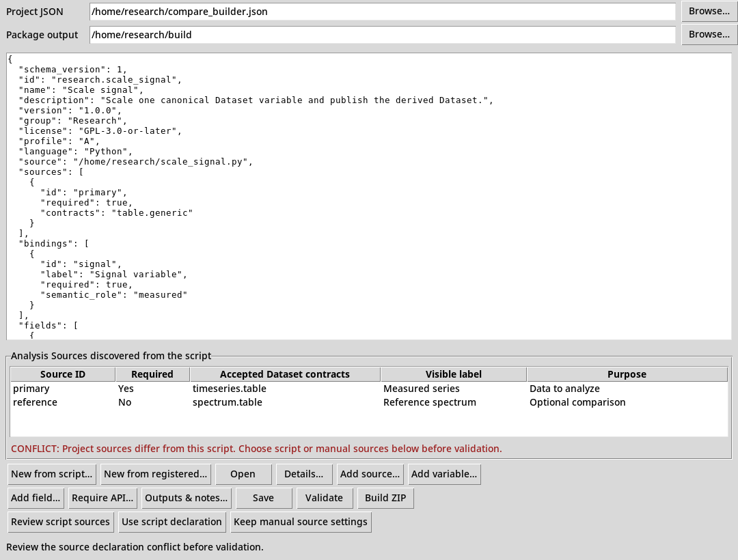Viewport: 738px width, 560px height.
Task: Select the reference source row
Action: 369,402
